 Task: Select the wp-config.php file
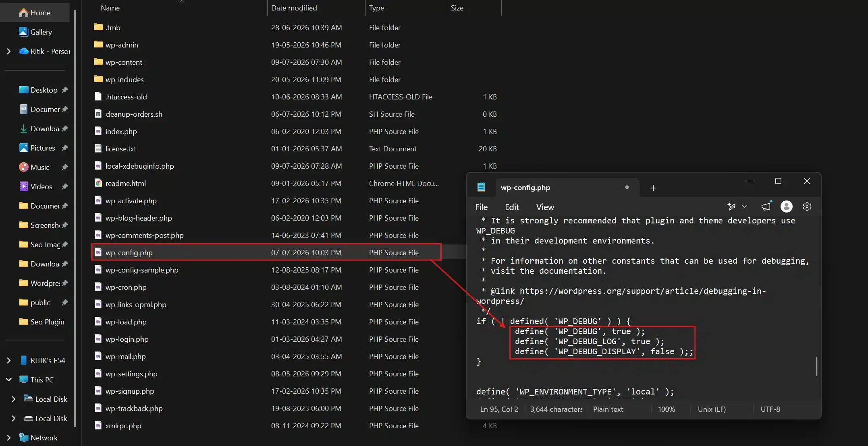(266, 253)
